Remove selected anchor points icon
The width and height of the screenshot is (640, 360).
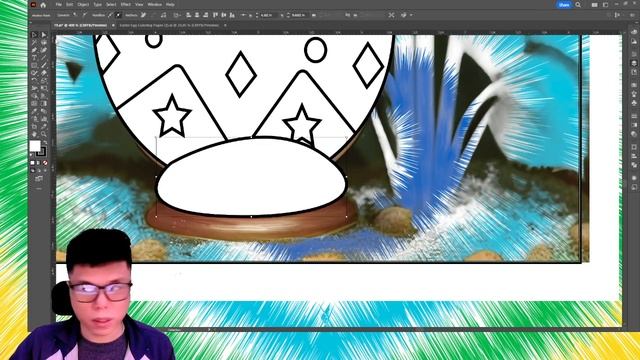(143, 15)
